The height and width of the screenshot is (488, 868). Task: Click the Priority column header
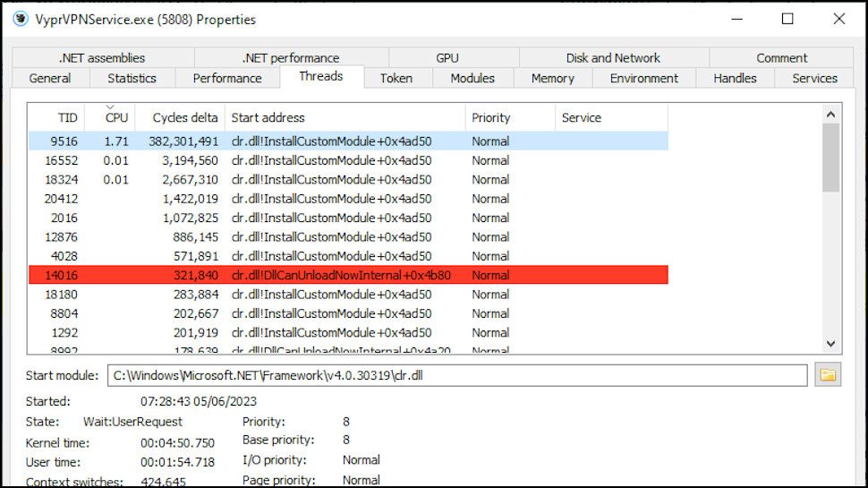(491, 117)
